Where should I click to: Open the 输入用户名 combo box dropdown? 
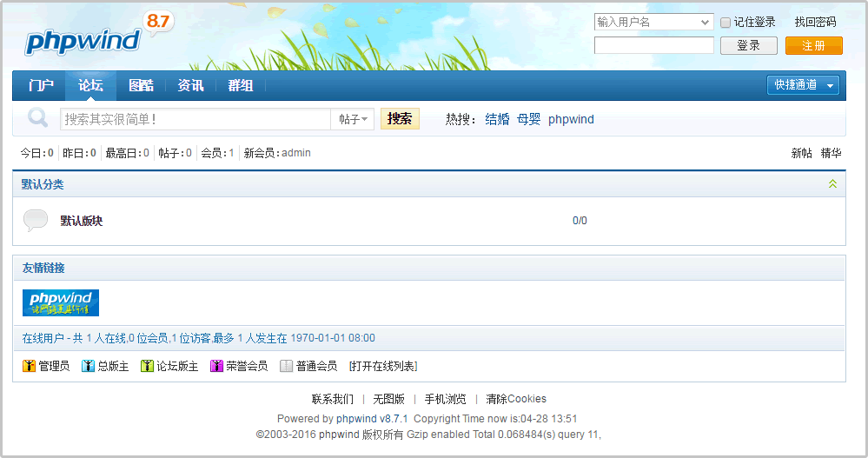[705, 22]
